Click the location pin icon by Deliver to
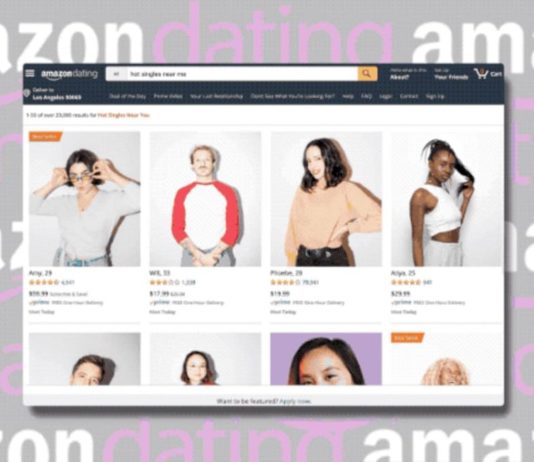Viewport: 534px width, 462px height. pos(27,93)
